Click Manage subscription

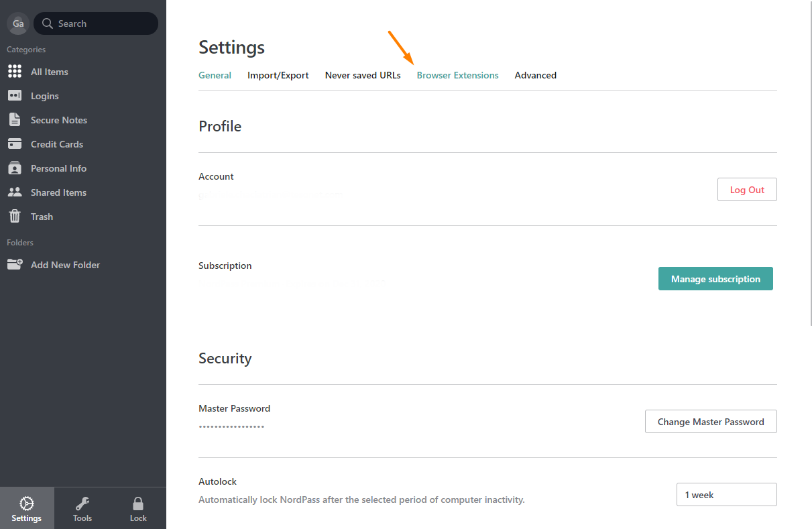[715, 278]
